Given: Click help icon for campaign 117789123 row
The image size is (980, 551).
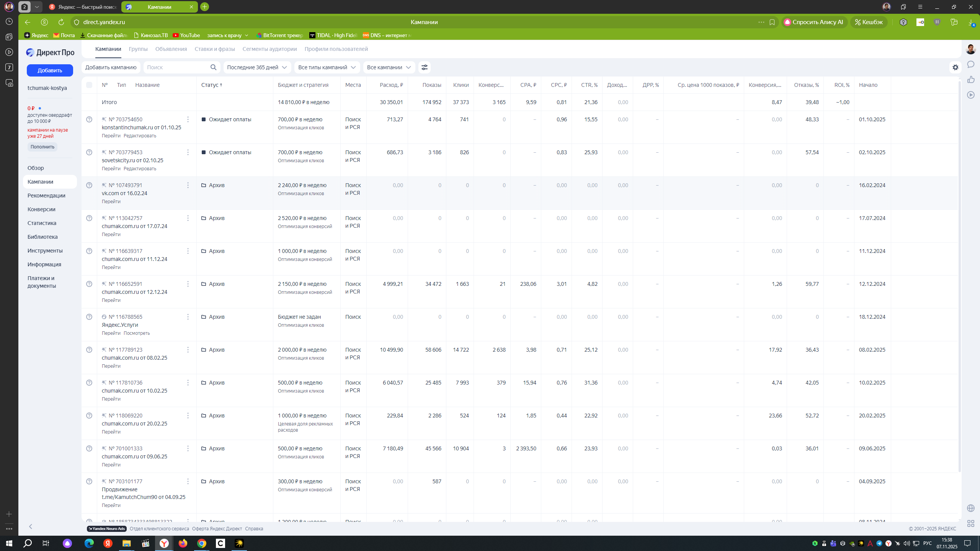Looking at the screenshot, I should pos(89,350).
